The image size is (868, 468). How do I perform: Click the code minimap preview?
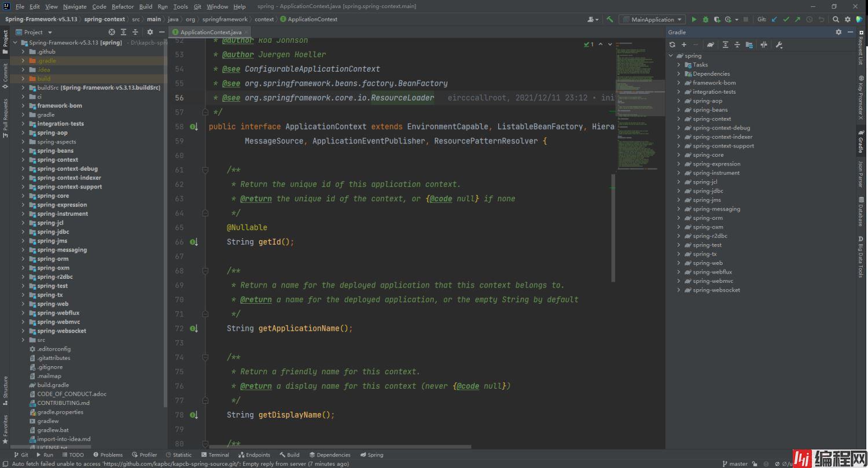[639, 105]
